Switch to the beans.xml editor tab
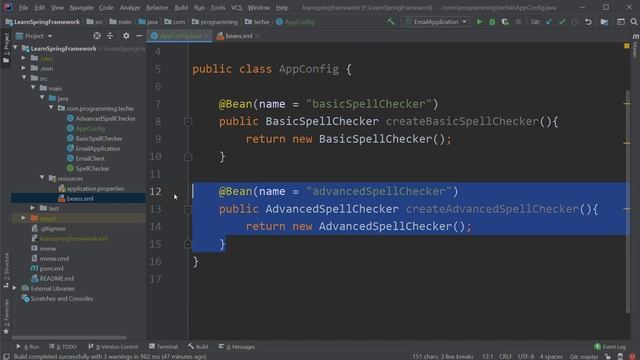The image size is (640, 360). (x=238, y=36)
